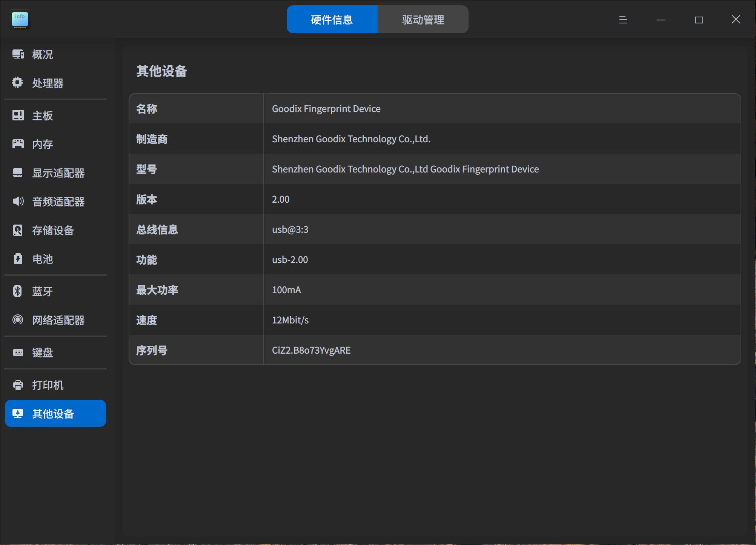Click the 内存 memory chip icon
The width and height of the screenshot is (756, 545).
18,144
